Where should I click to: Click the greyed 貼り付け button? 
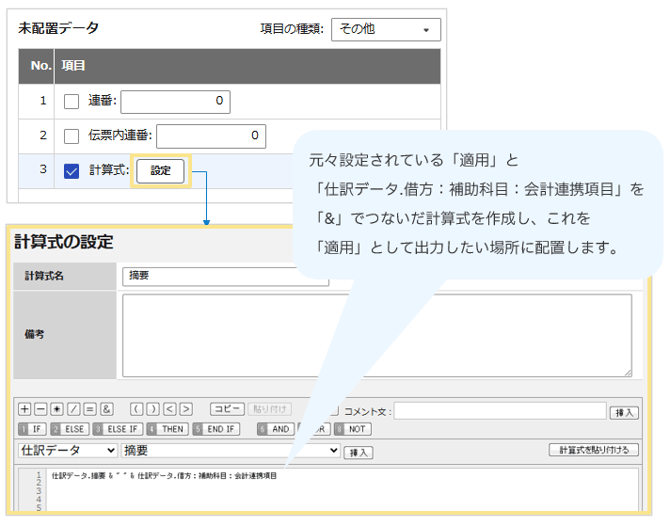[x=270, y=409]
